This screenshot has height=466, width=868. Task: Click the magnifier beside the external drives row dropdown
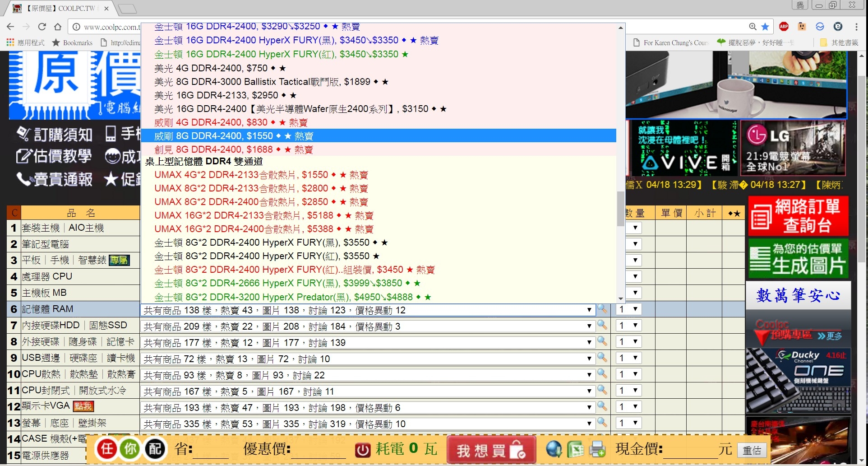(x=602, y=341)
